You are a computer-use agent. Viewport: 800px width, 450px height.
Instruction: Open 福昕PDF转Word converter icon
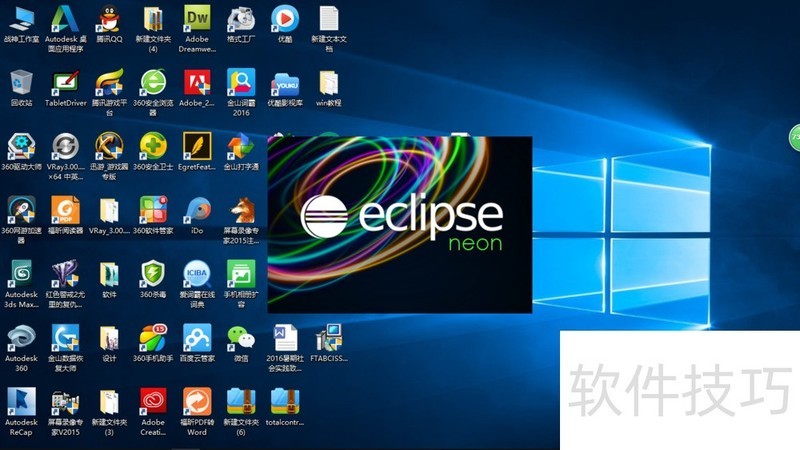pyautogui.click(x=197, y=402)
